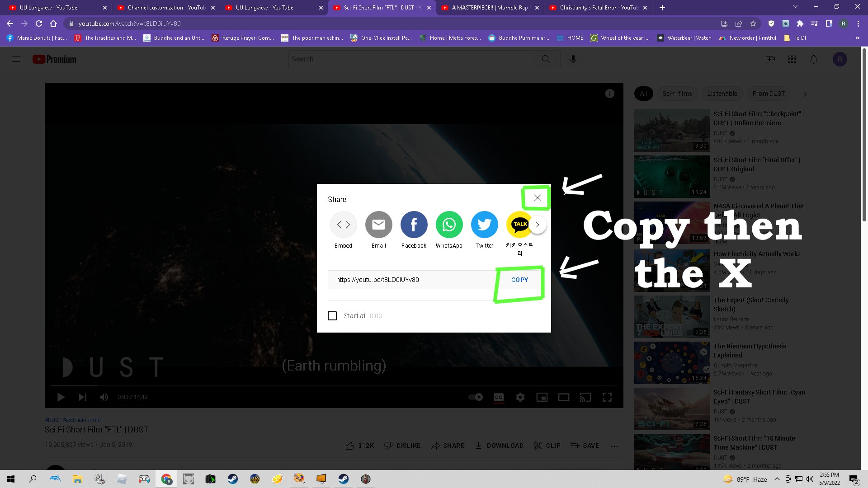
Task: Show more filter chips arrow
Action: tap(805, 94)
